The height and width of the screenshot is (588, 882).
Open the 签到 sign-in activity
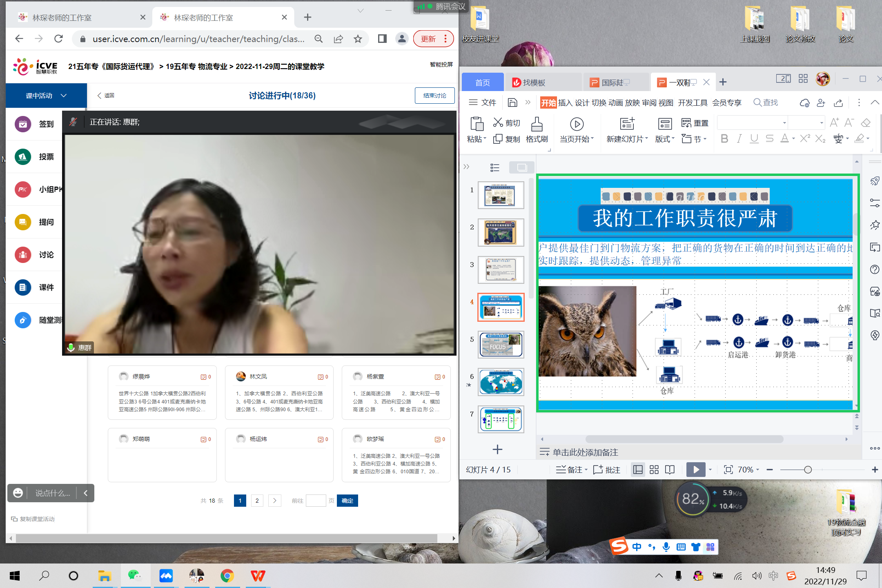(34, 124)
